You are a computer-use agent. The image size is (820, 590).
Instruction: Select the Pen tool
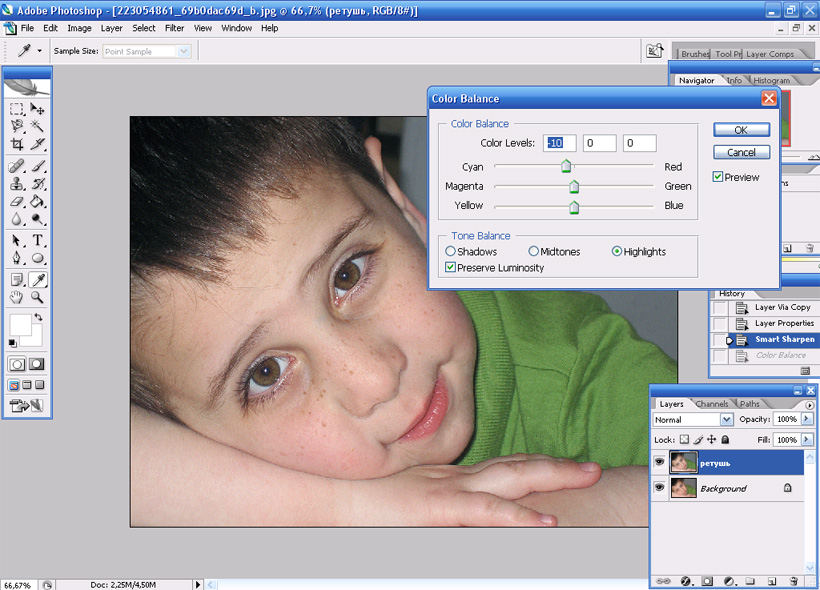tap(17, 258)
